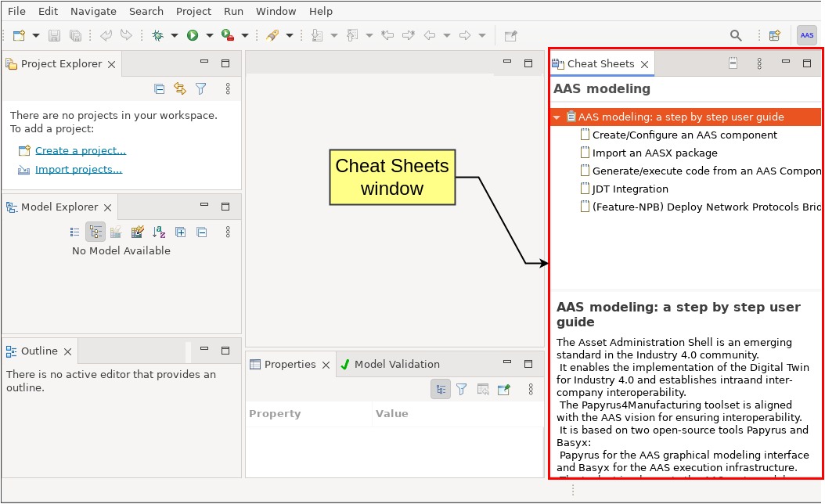Viewport: 825px width, 504px height.
Task: Open the Window menu
Action: [x=276, y=11]
